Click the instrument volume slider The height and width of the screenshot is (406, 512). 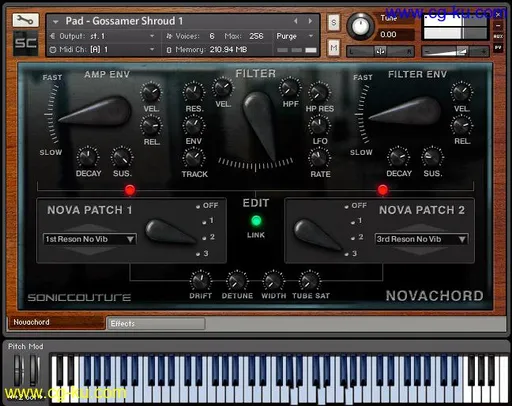point(456,51)
